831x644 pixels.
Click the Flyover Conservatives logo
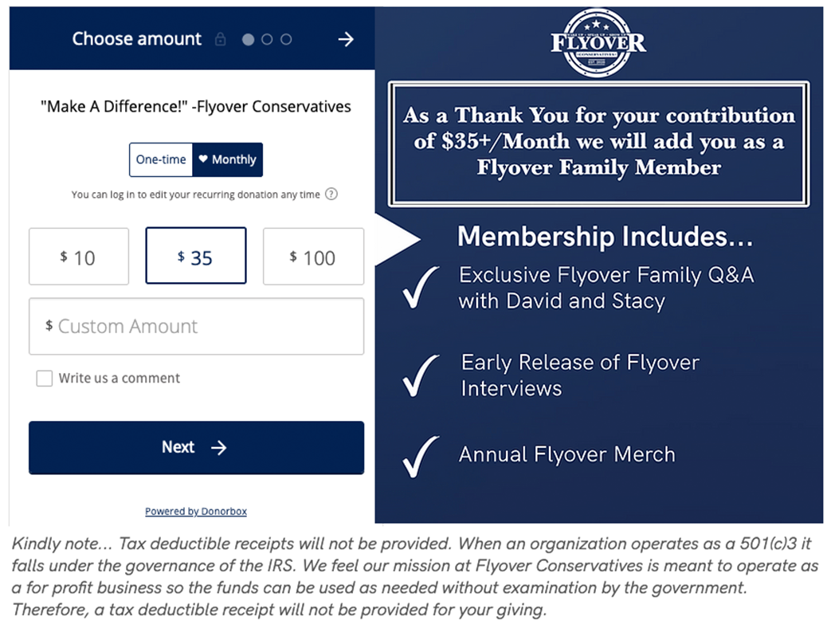[598, 43]
